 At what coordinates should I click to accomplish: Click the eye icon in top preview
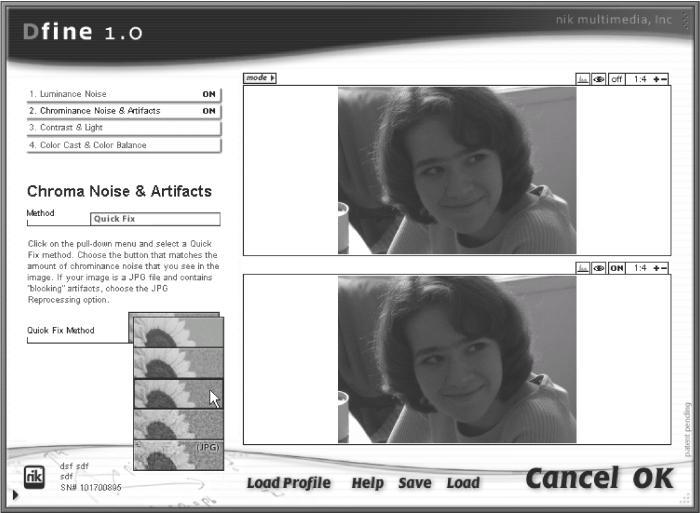coord(599,79)
